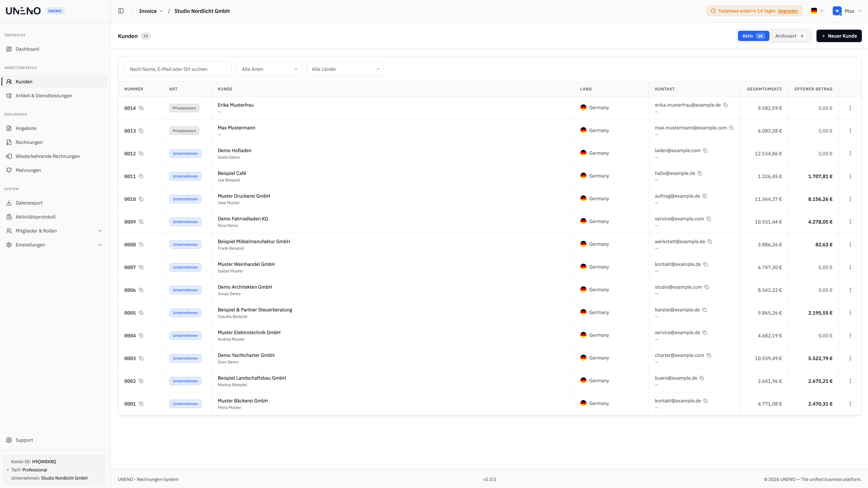Open row actions for Muster Elektrotechnik GmbH
Screen dimensions: 868x488
[x=850, y=335]
